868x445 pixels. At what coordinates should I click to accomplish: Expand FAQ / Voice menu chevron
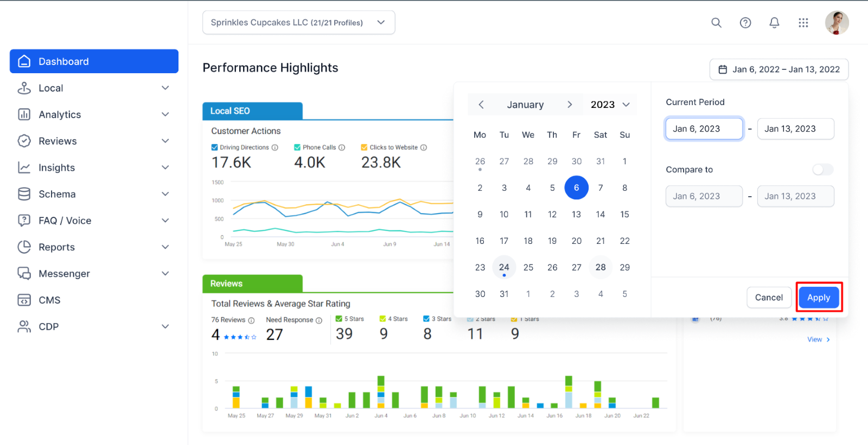click(x=165, y=221)
